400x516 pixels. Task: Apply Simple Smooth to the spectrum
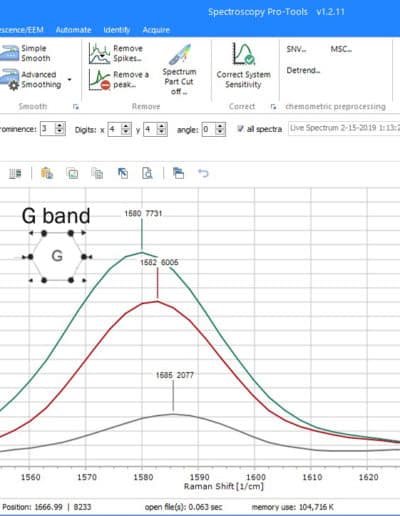coord(26,53)
